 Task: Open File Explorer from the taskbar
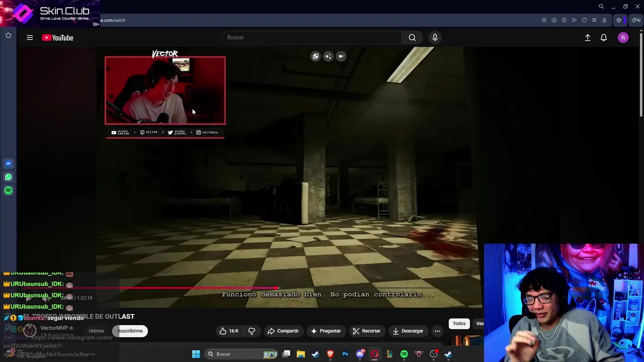click(301, 354)
